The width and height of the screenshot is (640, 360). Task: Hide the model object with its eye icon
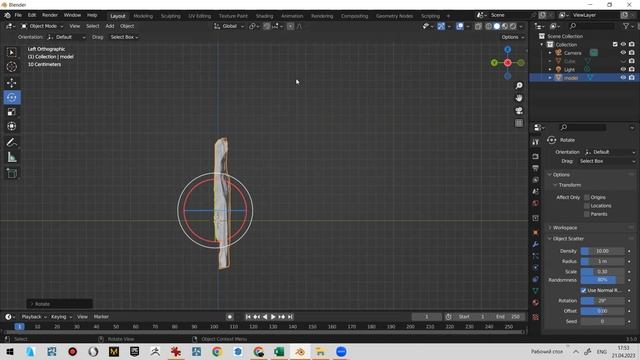pos(623,77)
